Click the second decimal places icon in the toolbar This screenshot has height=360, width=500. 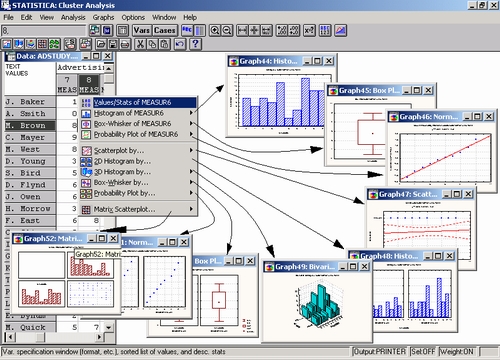click(294, 31)
